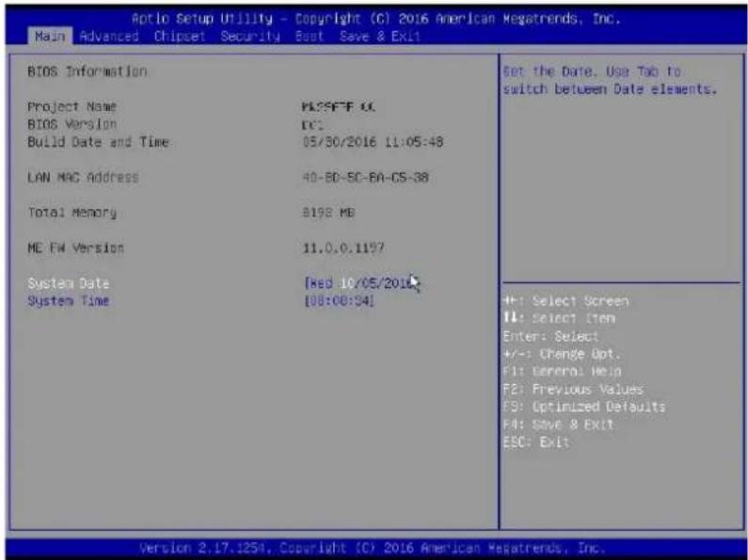748x560 pixels.
Task: Click the F2: Previous Values hint
Action: tap(573, 390)
